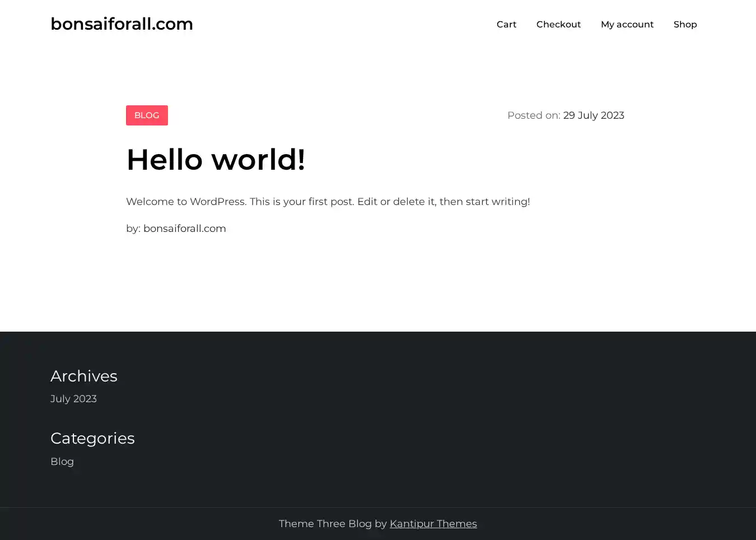Open the bonsaiforall.com site title link

click(122, 24)
